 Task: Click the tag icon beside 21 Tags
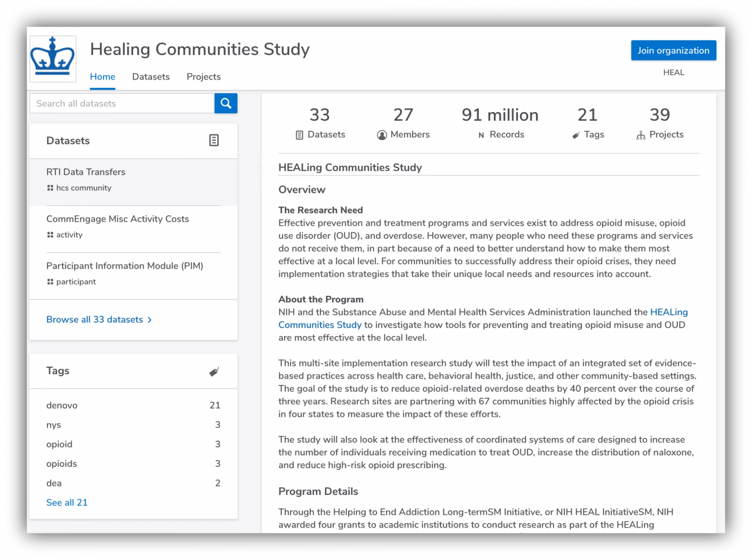576,135
